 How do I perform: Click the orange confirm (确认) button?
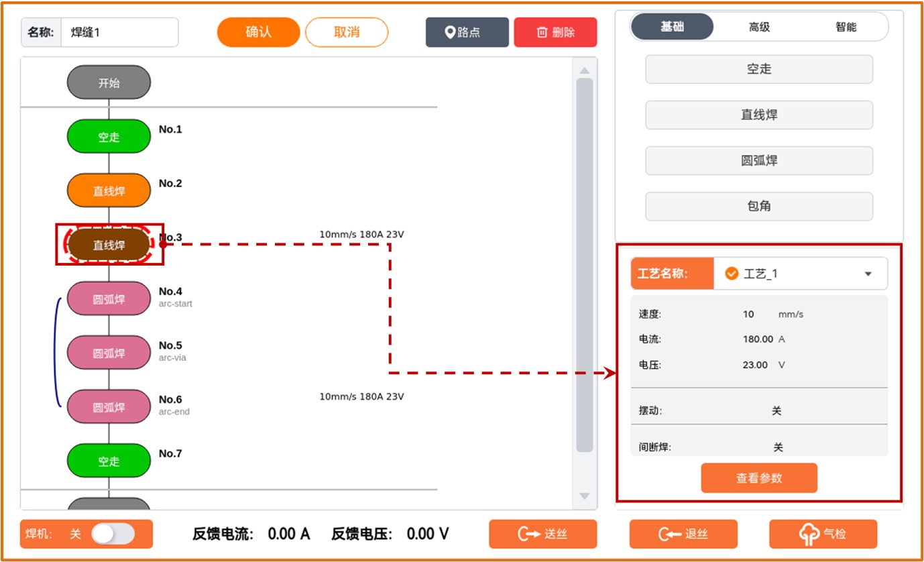[x=258, y=32]
